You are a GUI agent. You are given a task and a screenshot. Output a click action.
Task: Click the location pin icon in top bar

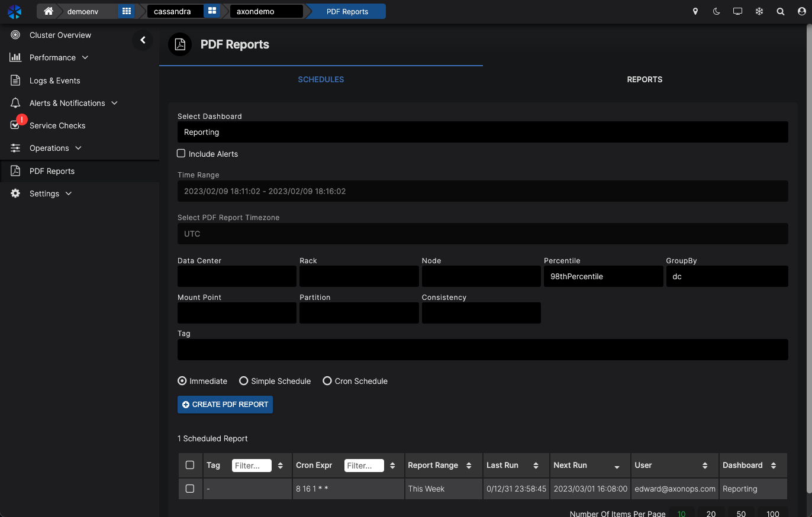[x=695, y=11]
